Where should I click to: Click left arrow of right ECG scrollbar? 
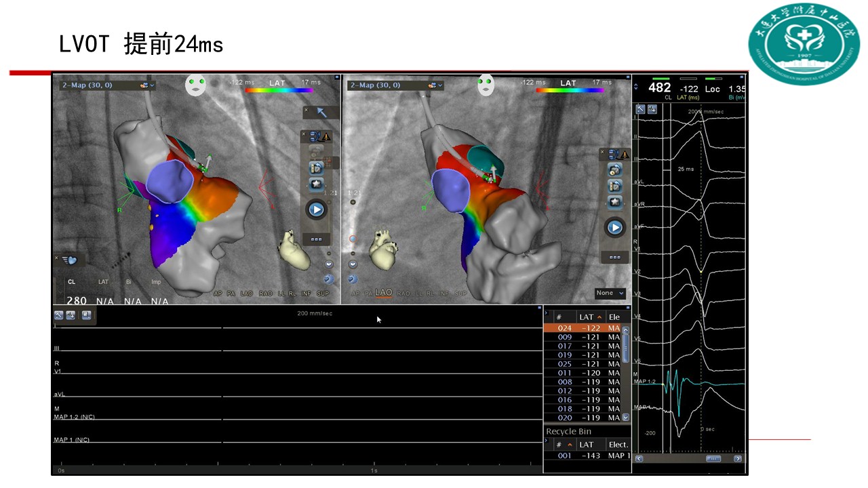(x=638, y=459)
